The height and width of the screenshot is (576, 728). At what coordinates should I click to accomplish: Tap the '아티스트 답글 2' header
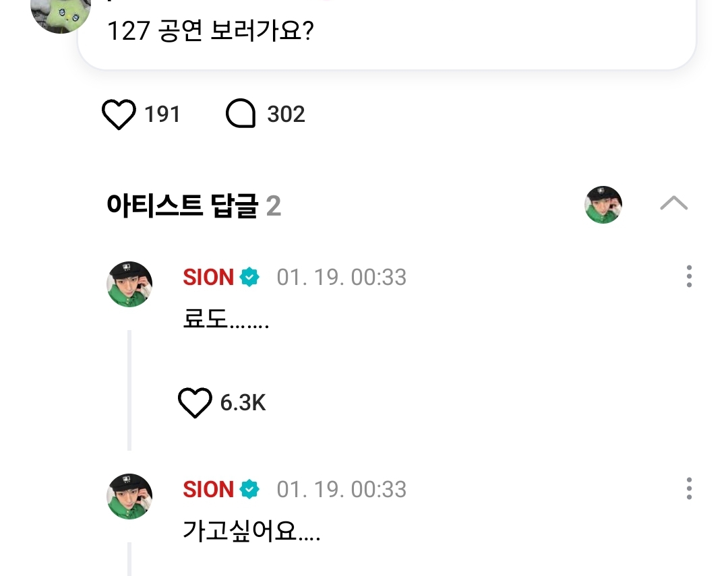click(194, 205)
